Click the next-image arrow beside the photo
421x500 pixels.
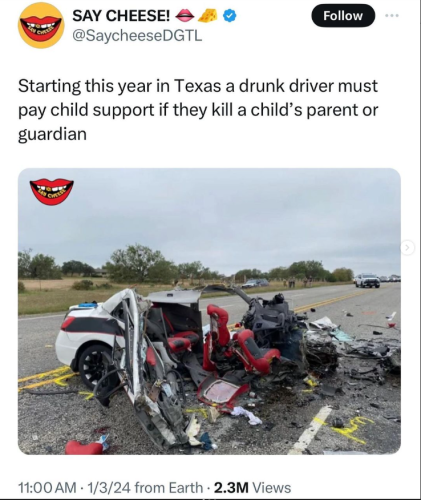[x=407, y=248]
